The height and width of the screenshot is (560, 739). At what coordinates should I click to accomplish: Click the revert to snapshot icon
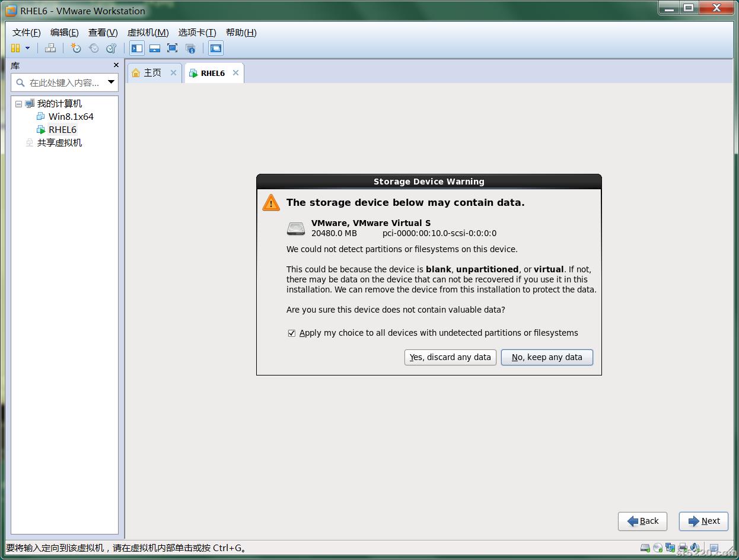pos(94,48)
